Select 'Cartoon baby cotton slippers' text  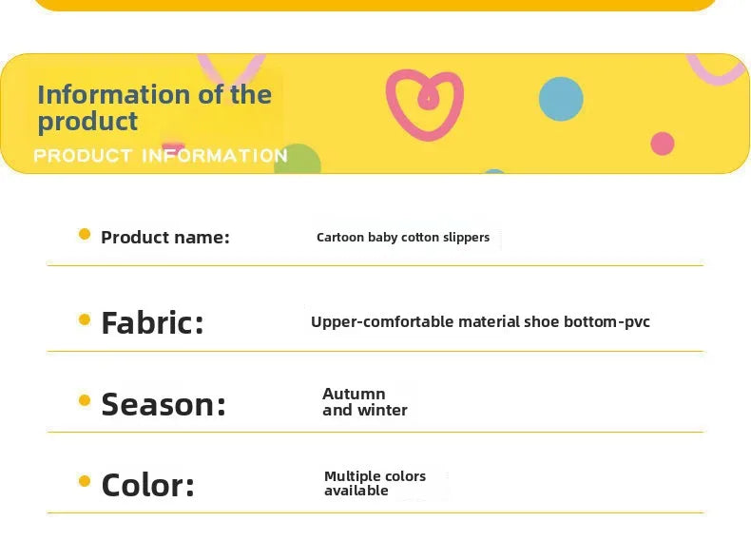pos(403,238)
